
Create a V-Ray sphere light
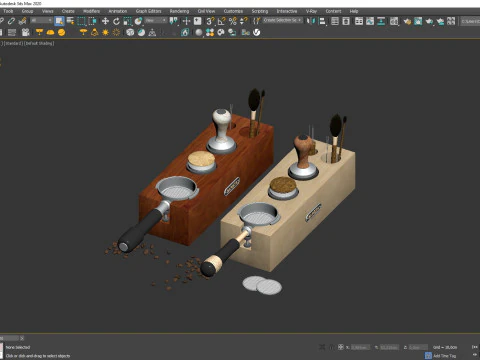coord(61,32)
